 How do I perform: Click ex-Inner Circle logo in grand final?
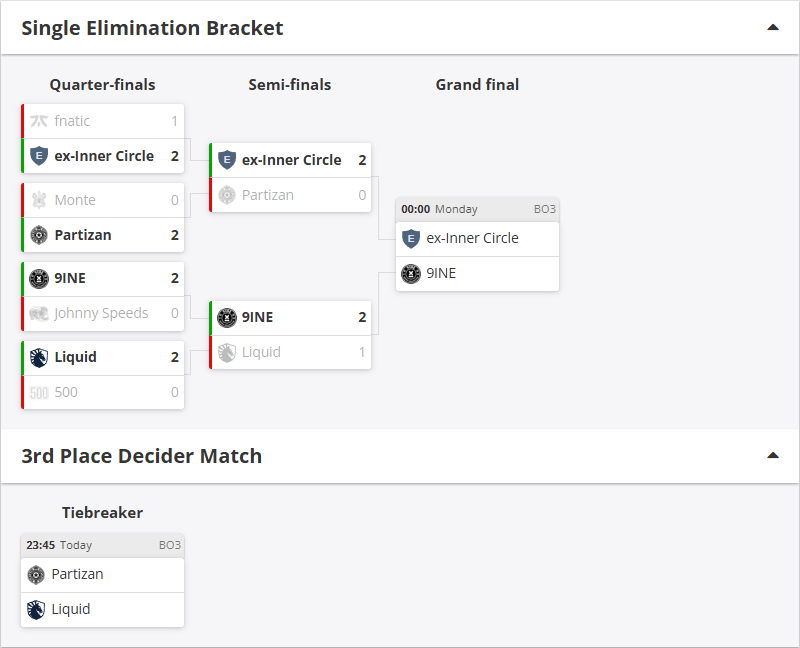pyautogui.click(x=410, y=238)
